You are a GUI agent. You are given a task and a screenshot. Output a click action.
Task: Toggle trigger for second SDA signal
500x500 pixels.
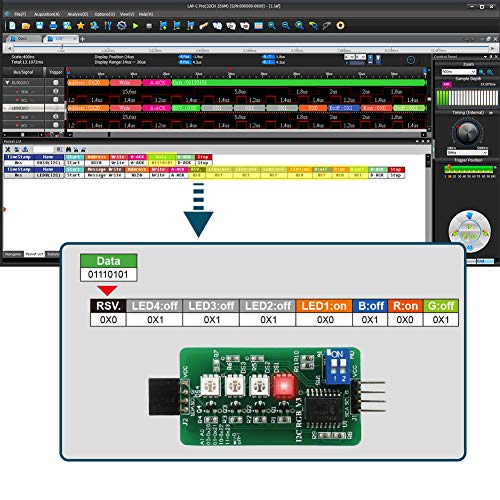(x=56, y=116)
